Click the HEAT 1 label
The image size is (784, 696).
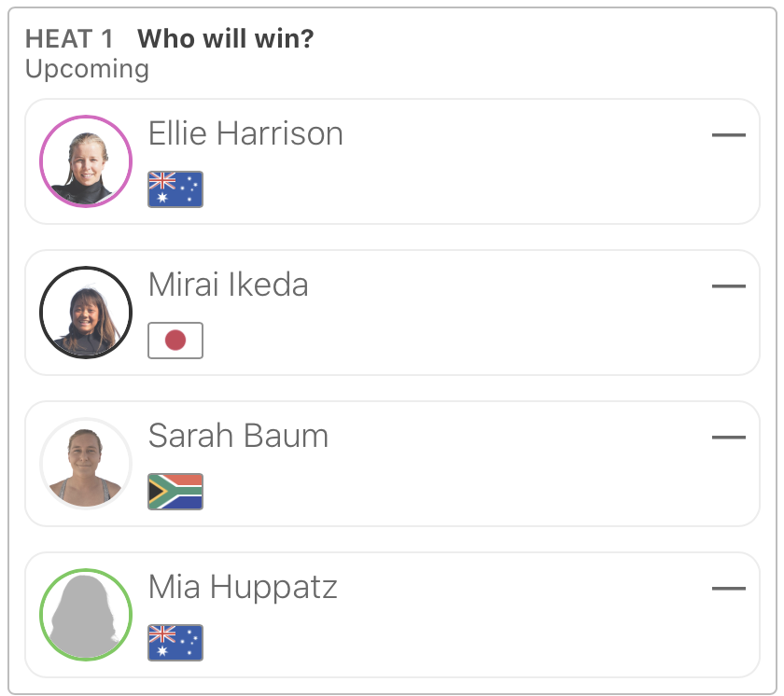(x=69, y=39)
